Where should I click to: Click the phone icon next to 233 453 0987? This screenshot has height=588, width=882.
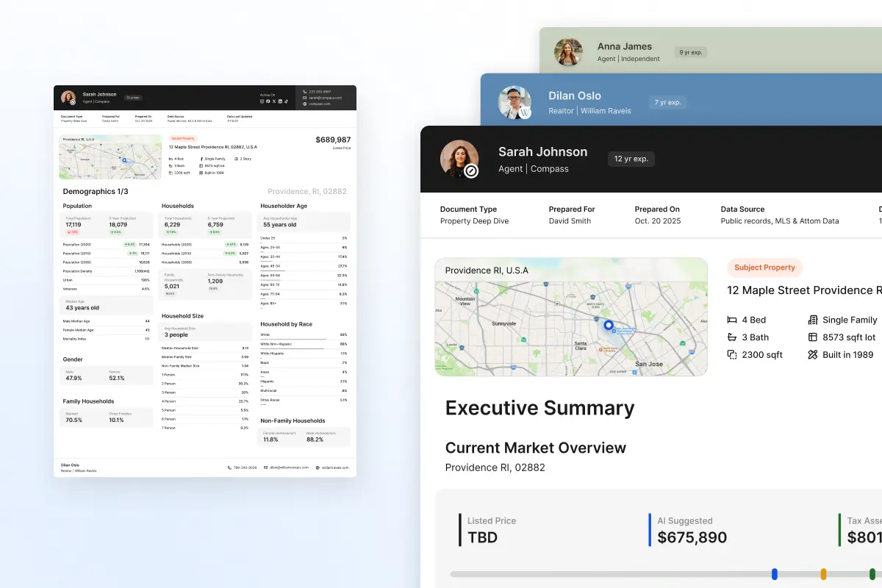[x=304, y=92]
